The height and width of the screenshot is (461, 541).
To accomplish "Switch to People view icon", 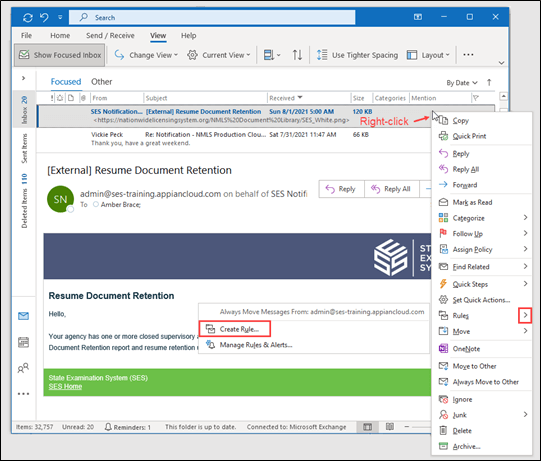I will 23,368.
